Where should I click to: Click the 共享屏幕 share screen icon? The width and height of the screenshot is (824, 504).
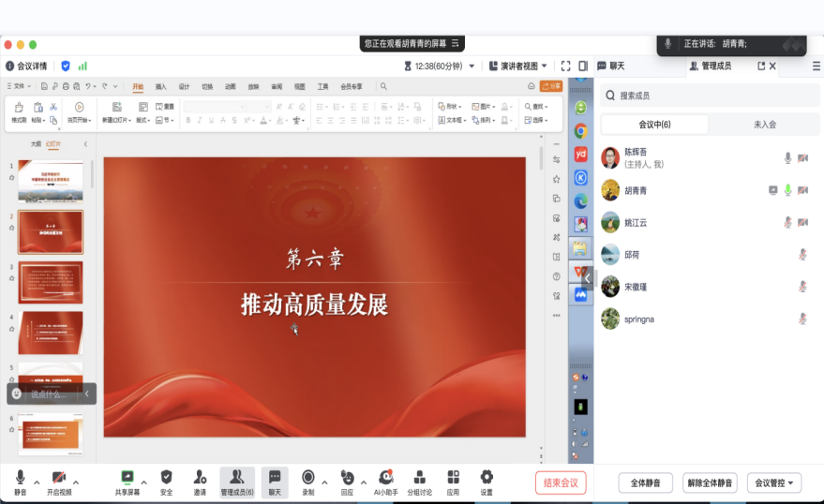click(127, 479)
